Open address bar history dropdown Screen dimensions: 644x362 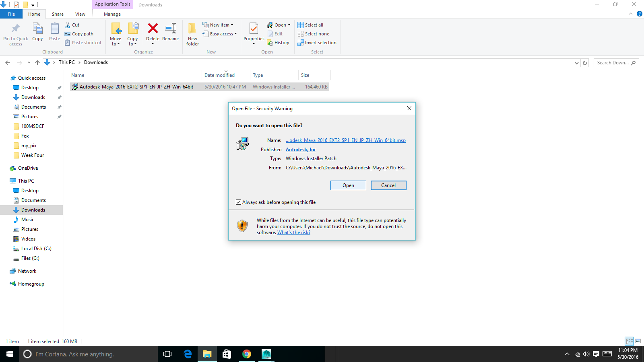pyautogui.click(x=577, y=63)
